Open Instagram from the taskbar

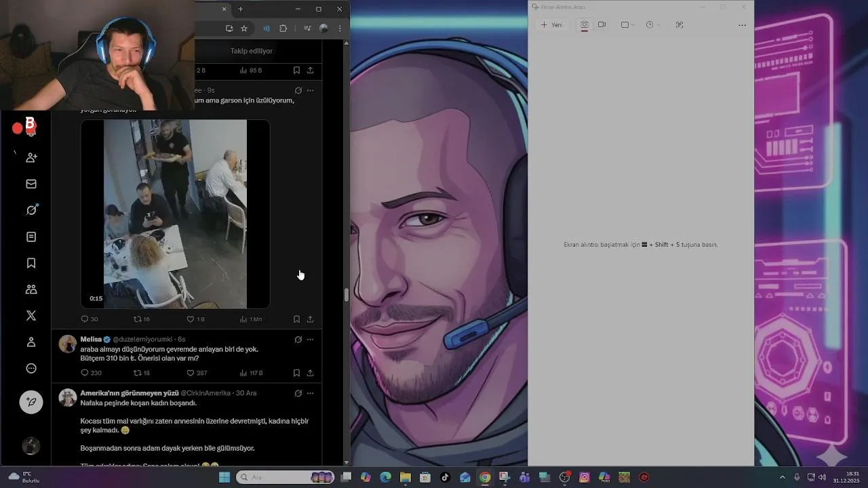[x=585, y=477]
